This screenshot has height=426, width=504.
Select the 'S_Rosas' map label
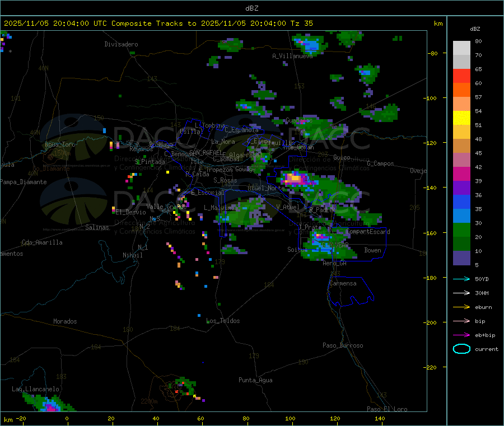(225, 180)
